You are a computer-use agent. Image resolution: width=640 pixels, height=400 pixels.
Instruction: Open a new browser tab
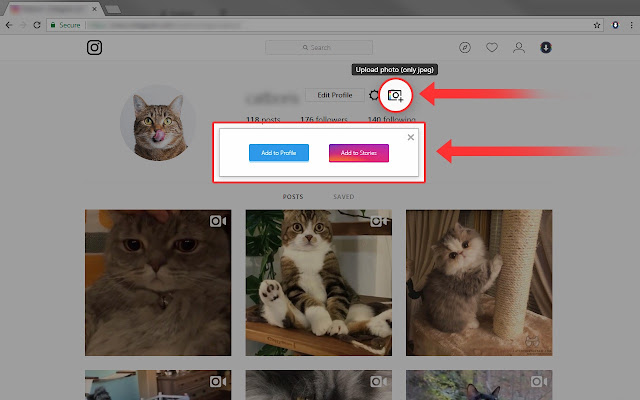click(x=113, y=9)
